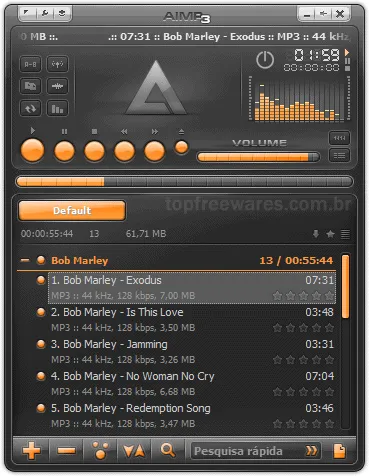Image resolution: width=369 pixels, height=476 pixels.
Task: Select the Default playlist tab
Action: click(72, 210)
